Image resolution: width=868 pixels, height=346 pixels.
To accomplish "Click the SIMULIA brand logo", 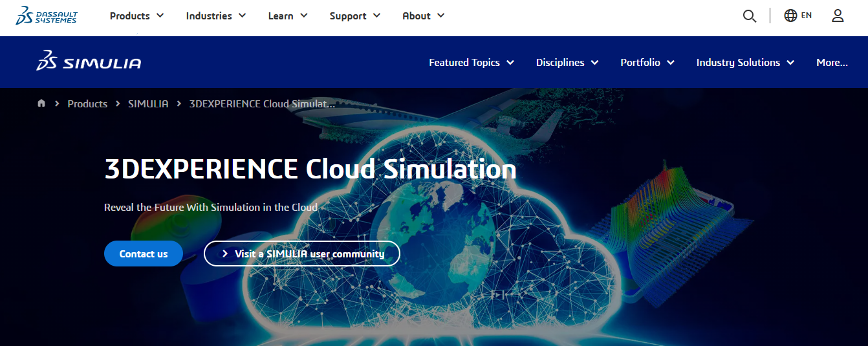I will [89, 62].
